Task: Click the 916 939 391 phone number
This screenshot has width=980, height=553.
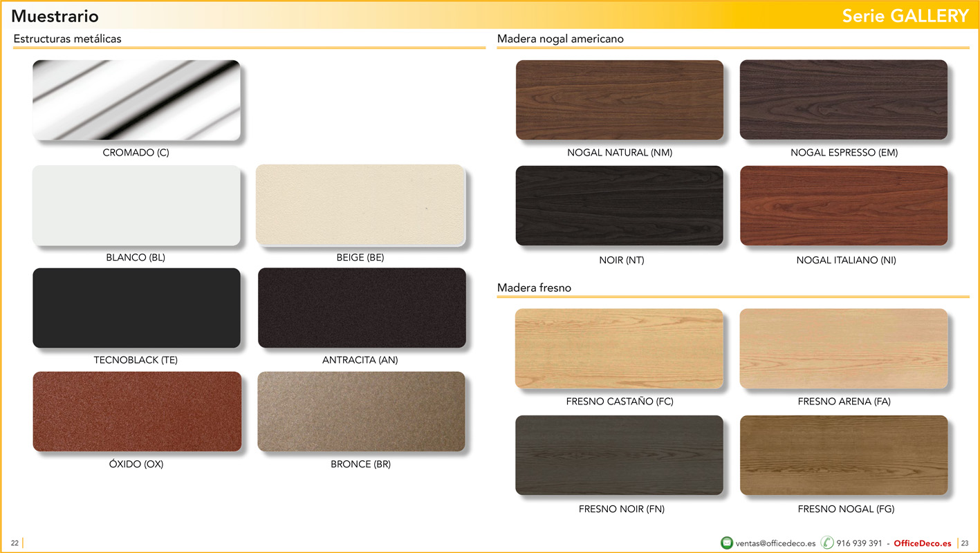Action: click(x=859, y=543)
